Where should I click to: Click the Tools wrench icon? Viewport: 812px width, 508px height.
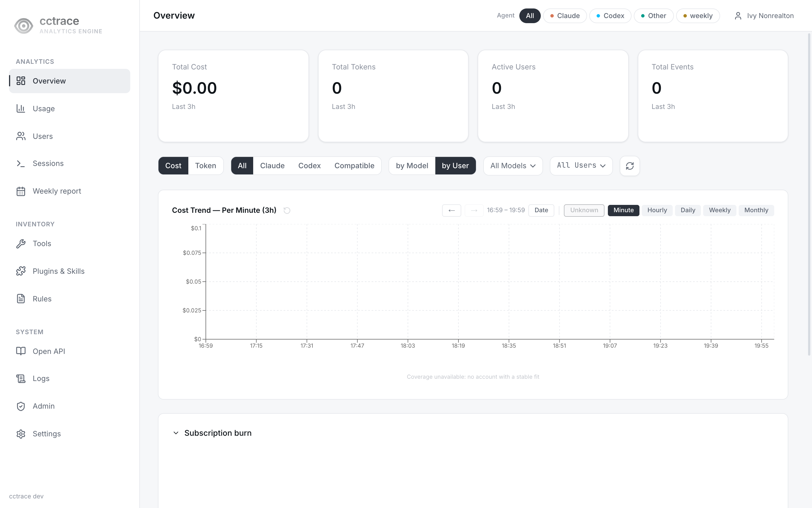pos(21,244)
